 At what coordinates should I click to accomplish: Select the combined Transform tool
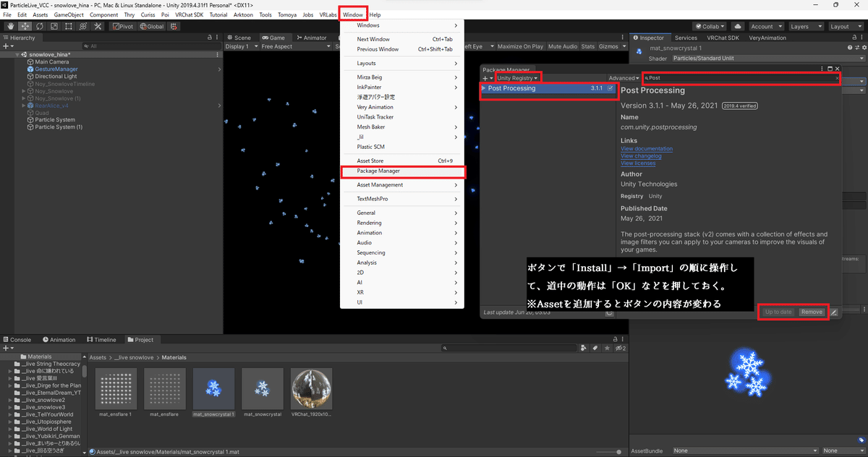83,27
